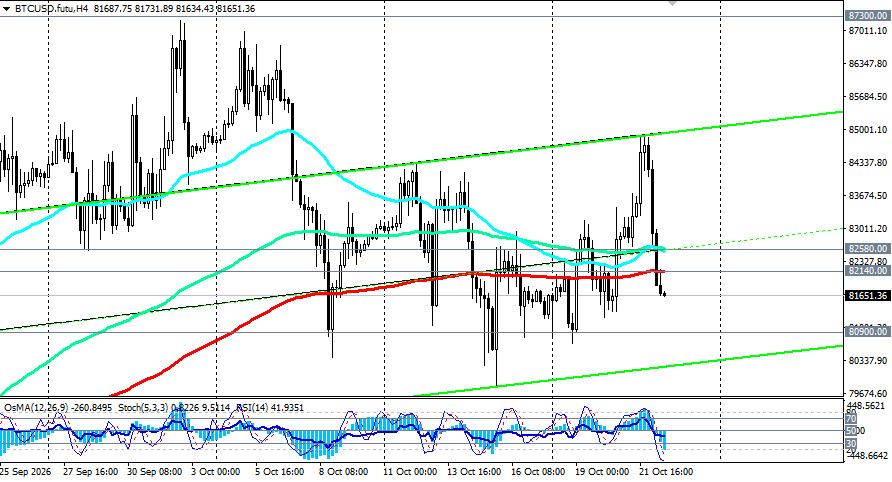
Task: Click the black current price tag 81651.36
Action: tap(868, 295)
